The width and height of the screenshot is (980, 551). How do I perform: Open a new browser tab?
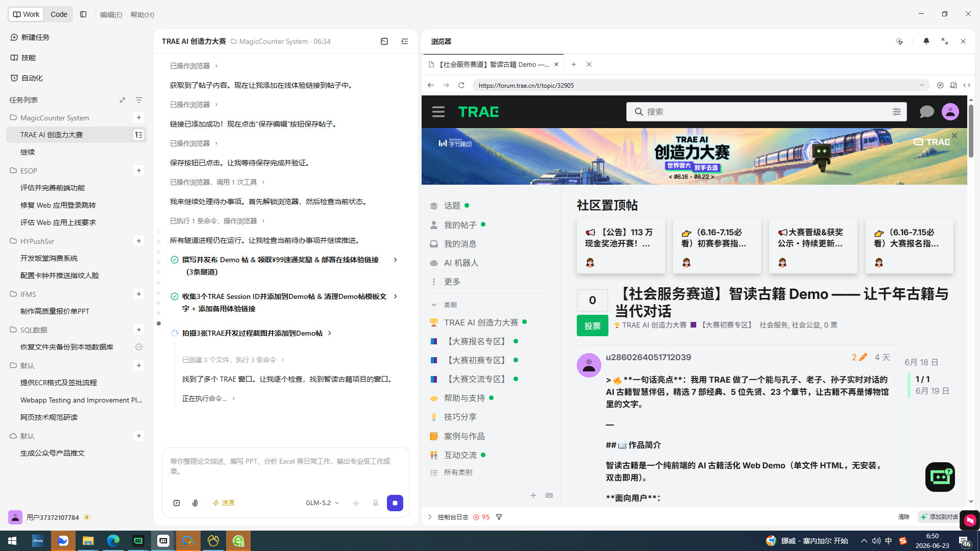pos(574,64)
